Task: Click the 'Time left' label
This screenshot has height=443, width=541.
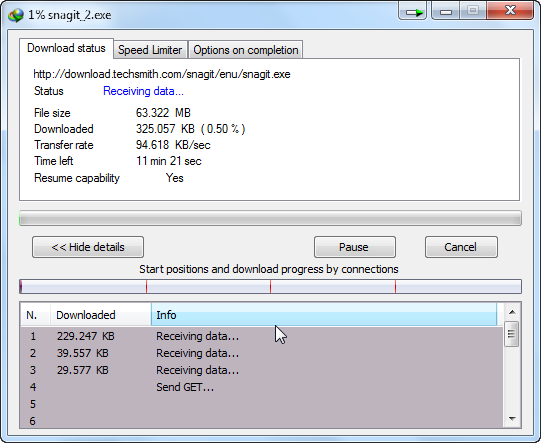Action: (53, 161)
